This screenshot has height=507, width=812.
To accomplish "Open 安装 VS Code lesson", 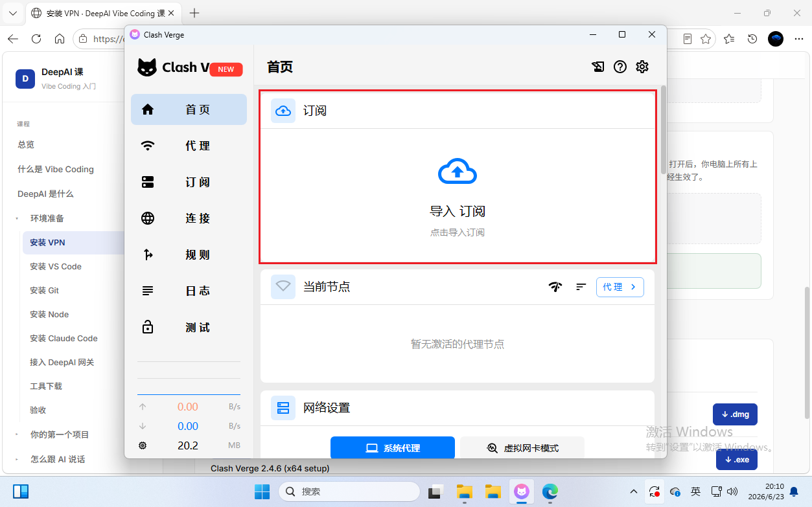I will coord(56,266).
